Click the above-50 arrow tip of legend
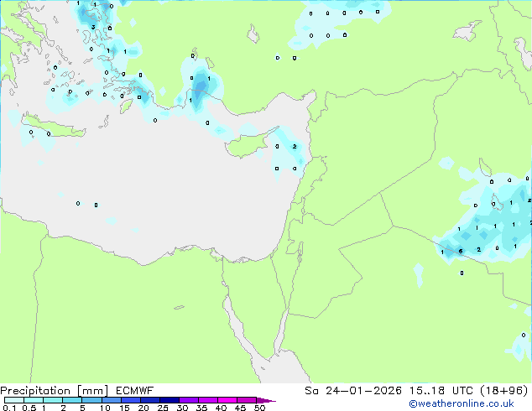The image size is (532, 411). click(266, 400)
